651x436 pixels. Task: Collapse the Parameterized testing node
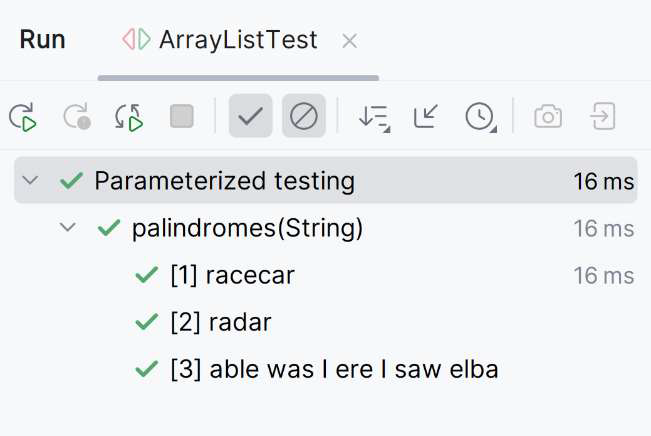(30, 180)
